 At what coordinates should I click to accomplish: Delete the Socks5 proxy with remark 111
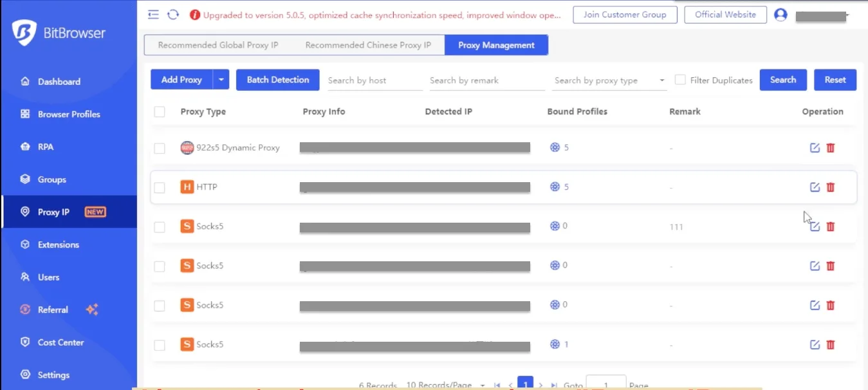[831, 226]
